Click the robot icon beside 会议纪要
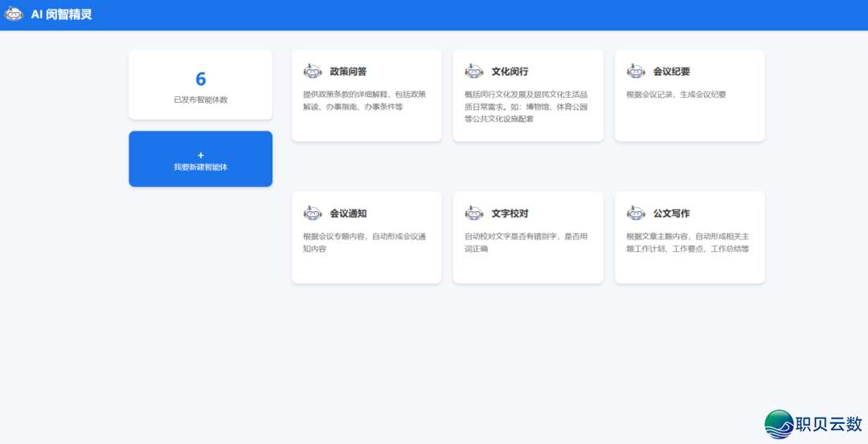Screen dimensions: 868x444 click(x=636, y=71)
